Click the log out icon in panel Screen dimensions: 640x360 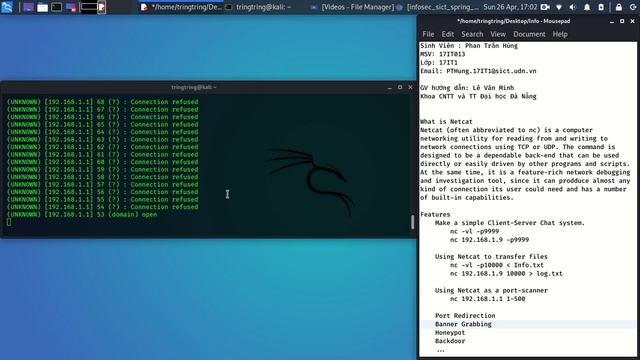(x=633, y=7)
